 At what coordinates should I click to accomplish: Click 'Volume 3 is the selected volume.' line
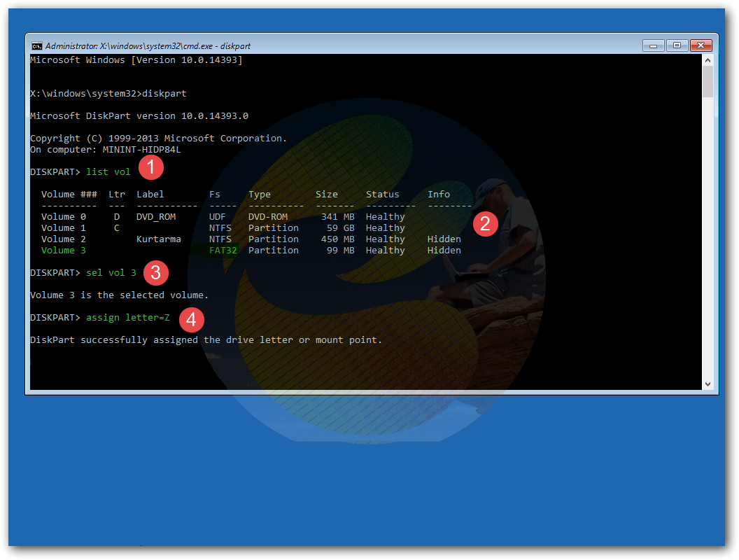click(119, 295)
